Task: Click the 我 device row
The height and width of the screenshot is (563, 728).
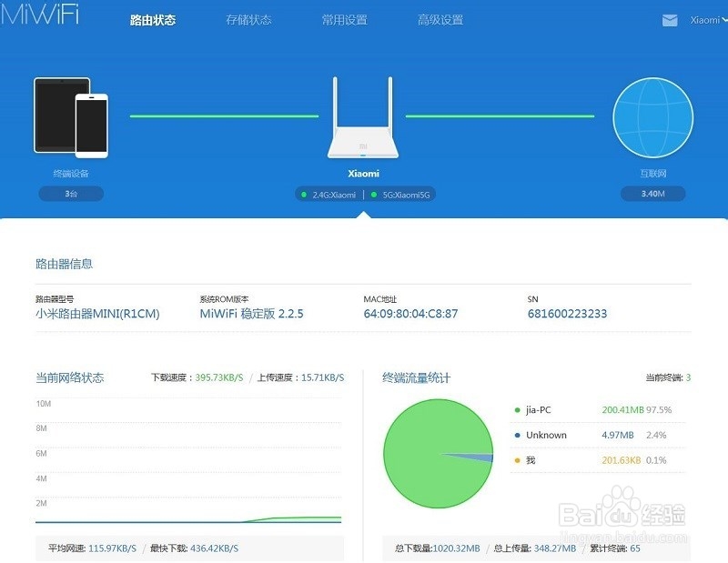Action: click(x=598, y=460)
